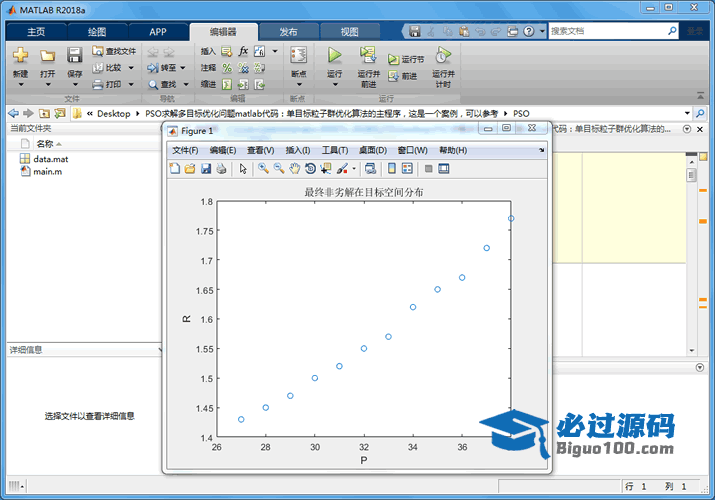The image size is (715, 500).
Task: Expand the Open (打开) dropdown arrow
Action: [47, 84]
